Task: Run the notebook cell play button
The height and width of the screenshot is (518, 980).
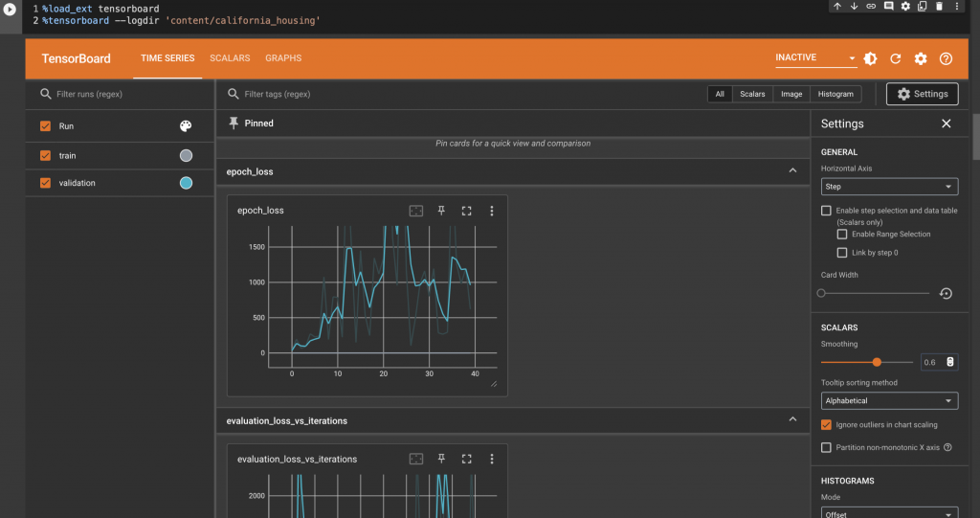Action: [x=10, y=10]
